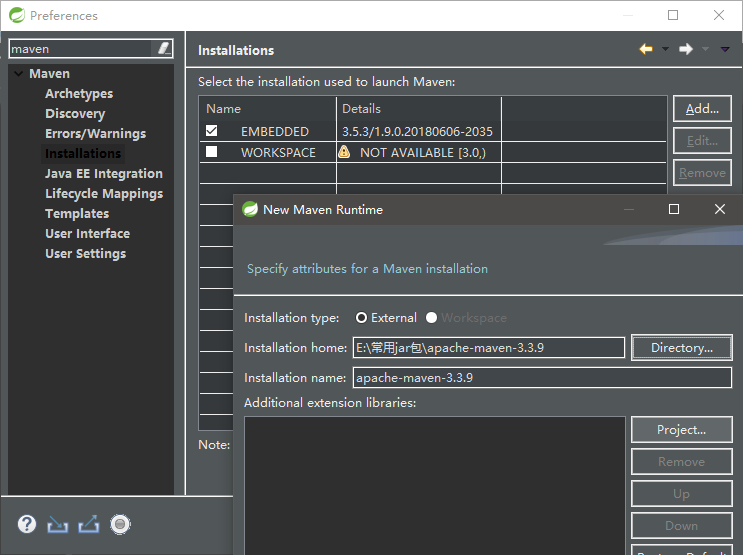The width and height of the screenshot is (743, 555).
Task: Click the New Maven Runtime leaf icon
Action: click(x=250, y=209)
